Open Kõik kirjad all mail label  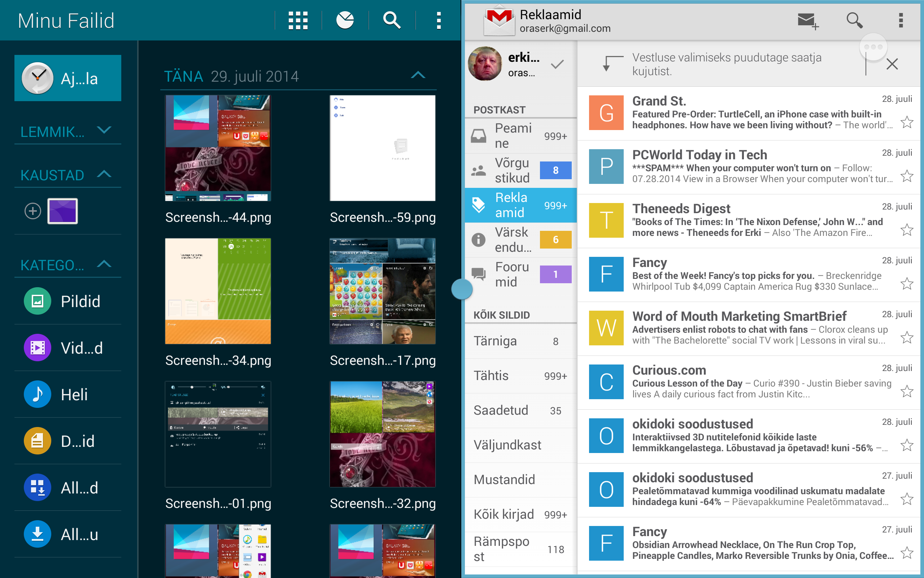[x=521, y=514]
